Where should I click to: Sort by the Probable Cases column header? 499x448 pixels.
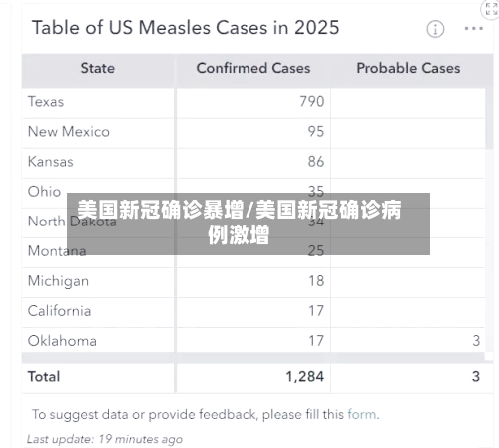[x=408, y=68]
